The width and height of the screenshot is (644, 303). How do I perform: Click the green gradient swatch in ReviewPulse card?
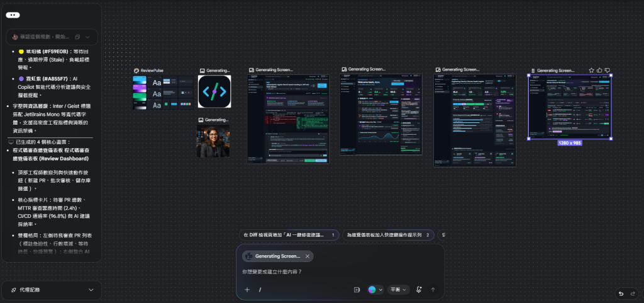tap(140, 97)
